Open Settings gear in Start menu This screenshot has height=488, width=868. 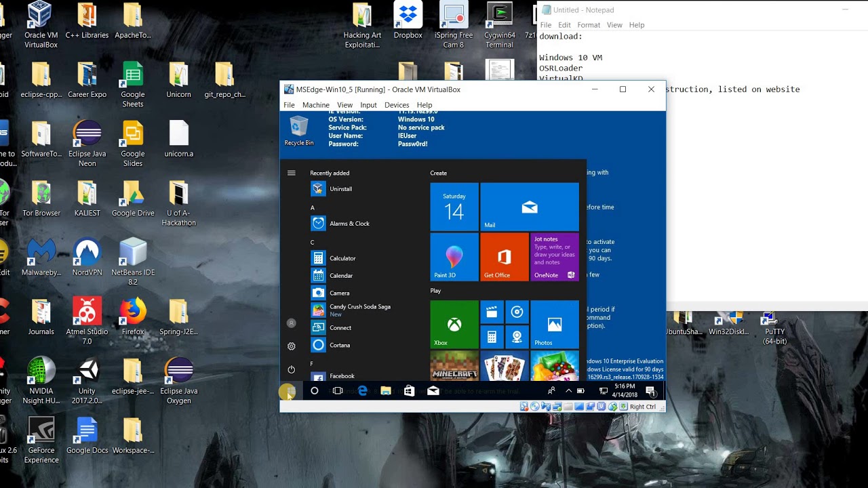(x=292, y=346)
